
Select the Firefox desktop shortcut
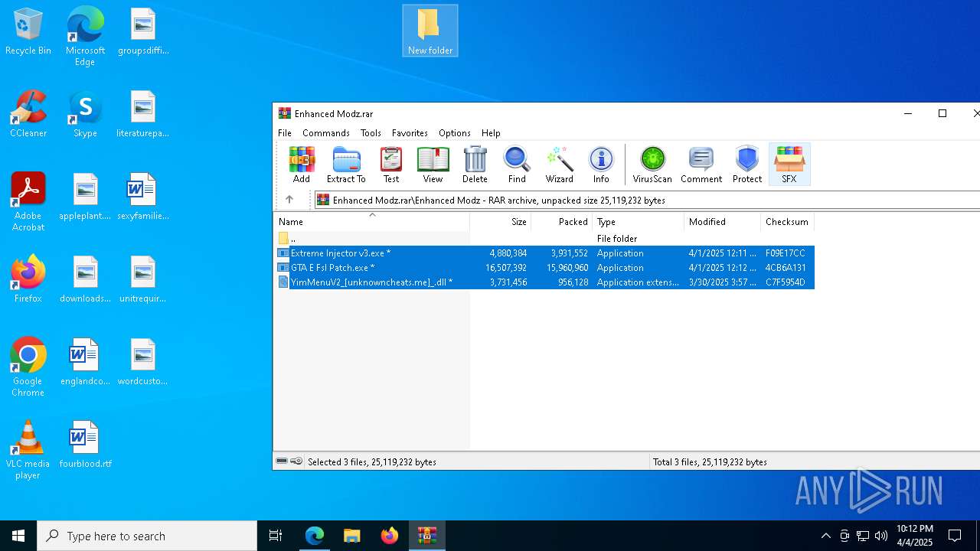[28, 279]
